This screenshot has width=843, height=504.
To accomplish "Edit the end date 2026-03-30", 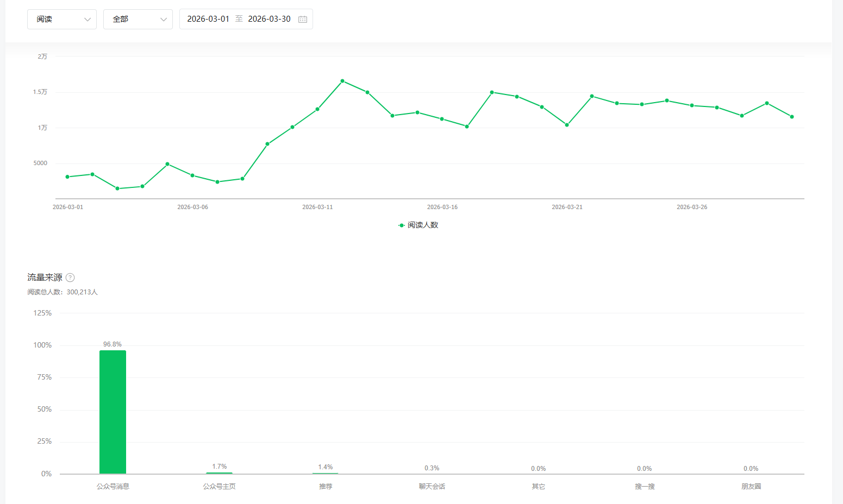I will point(269,19).
